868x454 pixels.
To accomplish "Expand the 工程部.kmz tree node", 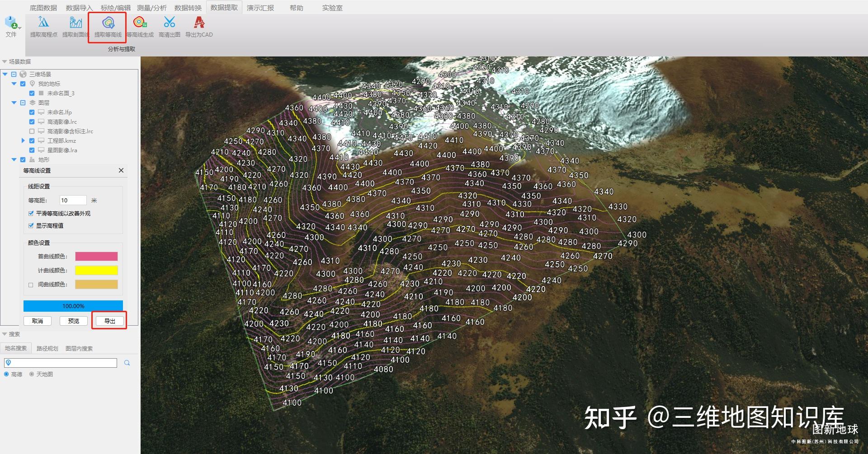I will coord(23,140).
